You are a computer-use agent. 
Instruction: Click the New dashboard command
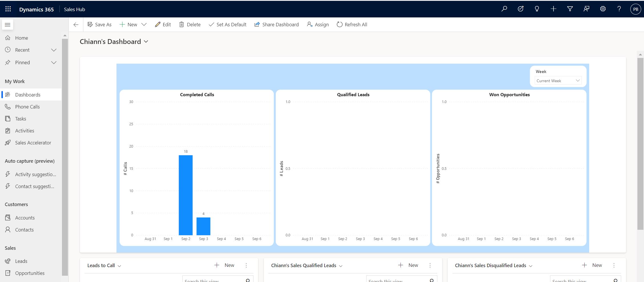[128, 25]
